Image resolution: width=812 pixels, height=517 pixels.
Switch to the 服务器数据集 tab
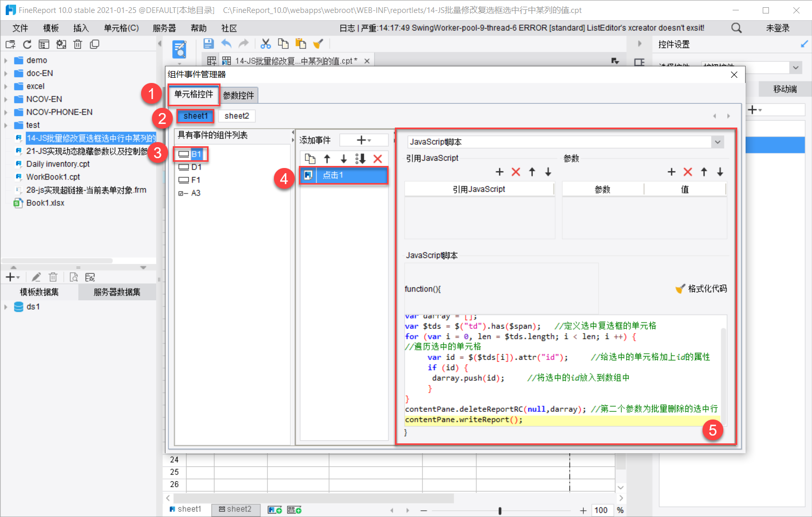coord(117,292)
